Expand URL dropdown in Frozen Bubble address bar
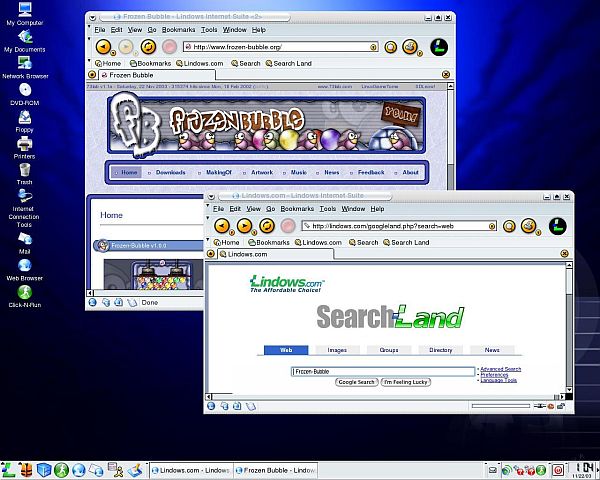This screenshot has width=600, height=480. pyautogui.click(x=377, y=46)
